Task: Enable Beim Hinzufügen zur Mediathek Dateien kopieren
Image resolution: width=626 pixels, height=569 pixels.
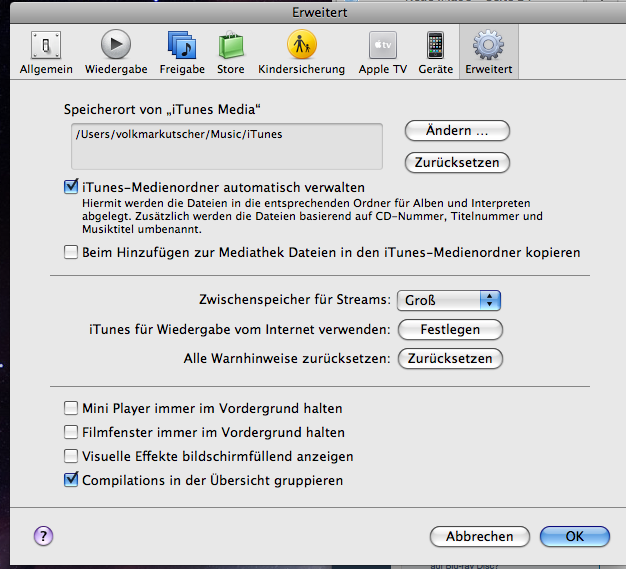Action: coord(71,252)
